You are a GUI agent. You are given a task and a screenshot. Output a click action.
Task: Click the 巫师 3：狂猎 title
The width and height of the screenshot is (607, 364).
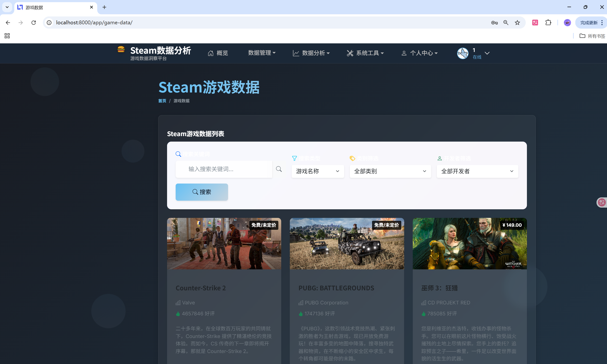coord(439,288)
